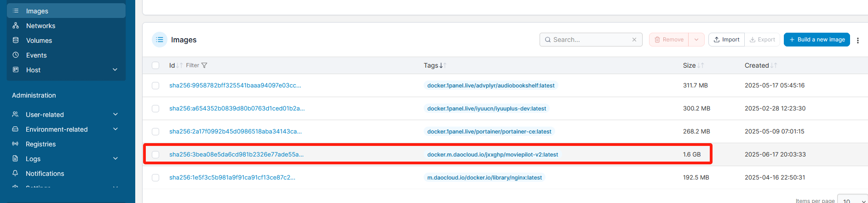The height and width of the screenshot is (203, 868).
Task: Sort by Tags column arrows
Action: (443, 65)
